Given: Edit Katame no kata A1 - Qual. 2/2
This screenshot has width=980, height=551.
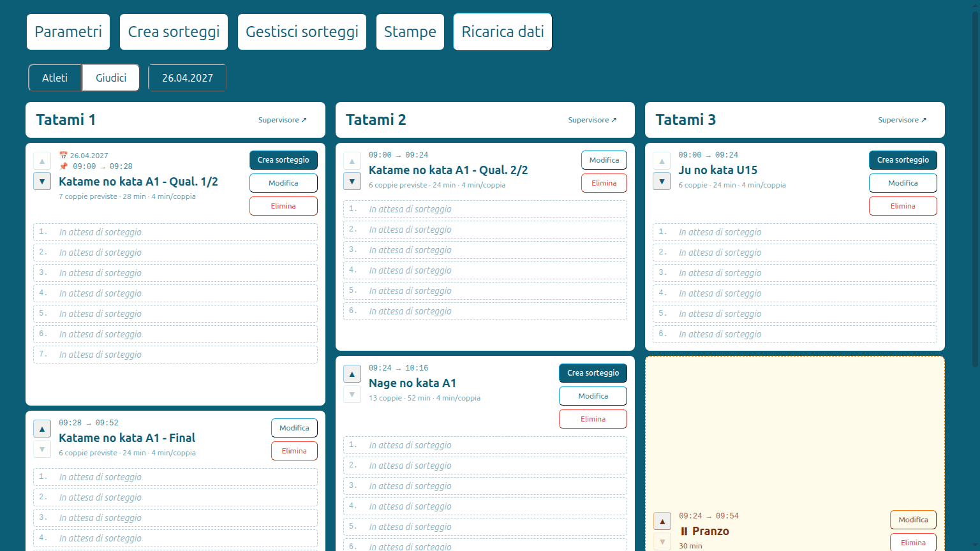Looking at the screenshot, I should point(604,160).
